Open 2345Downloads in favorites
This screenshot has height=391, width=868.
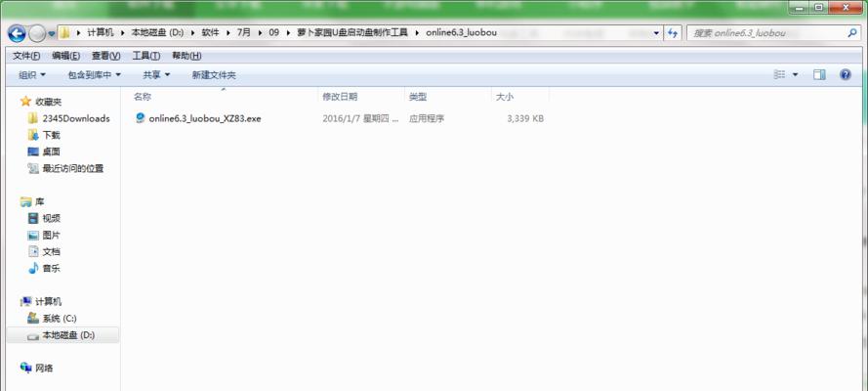[x=76, y=118]
